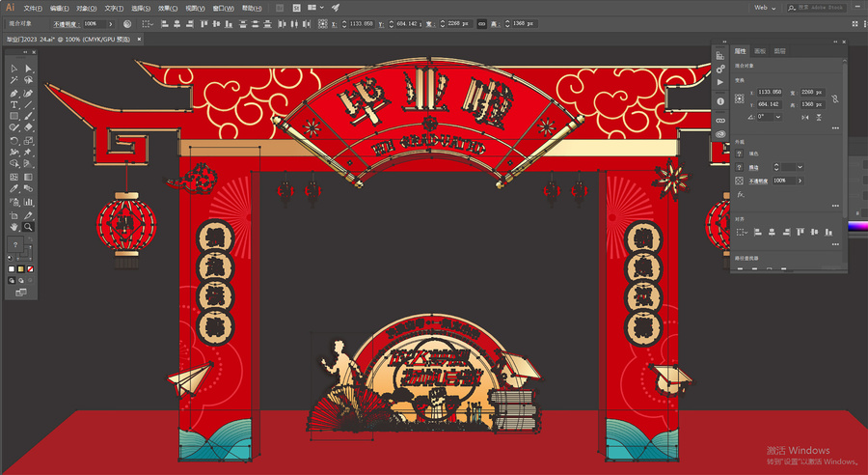Select the Rectangle tool
The image size is (868, 475).
pos(14,117)
